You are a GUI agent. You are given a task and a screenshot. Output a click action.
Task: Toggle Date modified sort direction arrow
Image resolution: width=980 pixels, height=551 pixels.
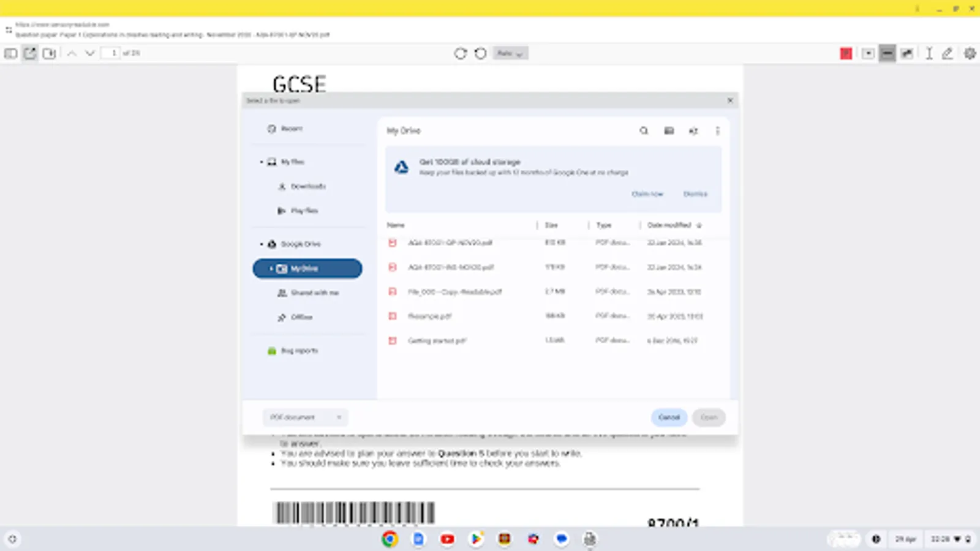tap(699, 225)
